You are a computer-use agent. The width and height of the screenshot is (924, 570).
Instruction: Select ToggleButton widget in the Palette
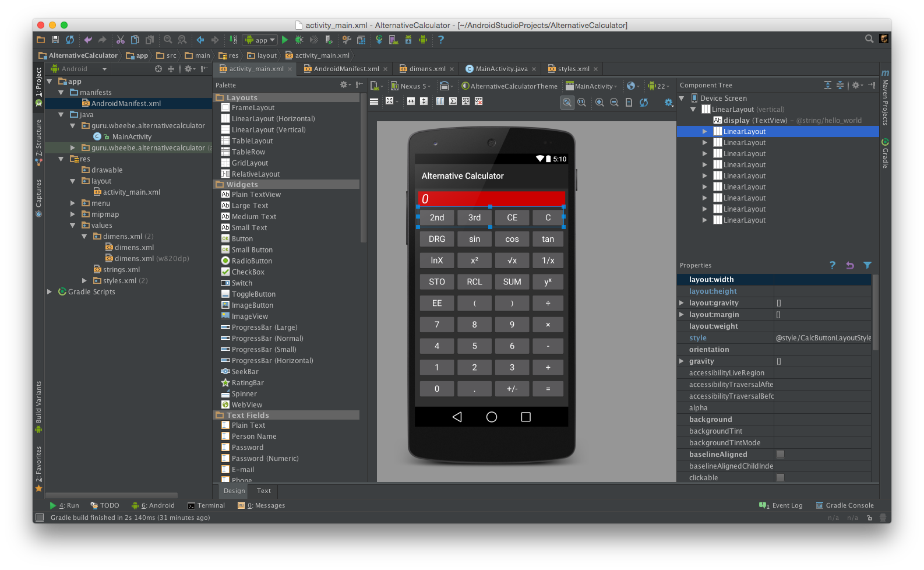(x=248, y=294)
